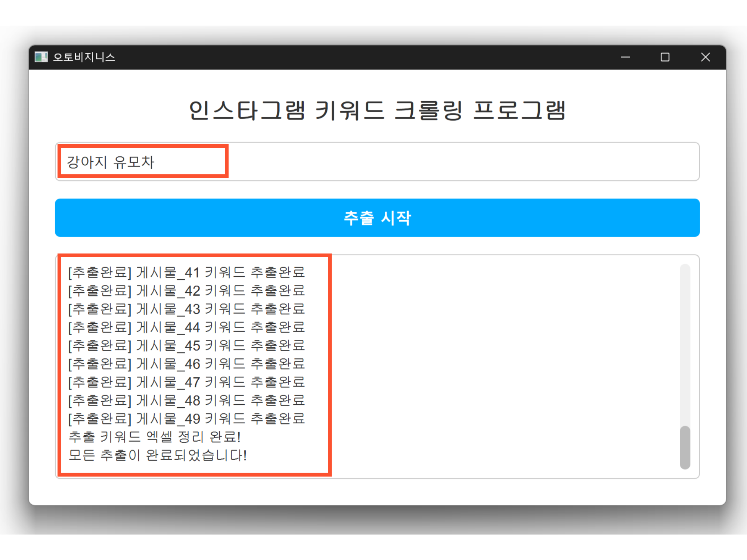Image resolution: width=747 pixels, height=560 pixels.
Task: Select the log line 게시물_46 키워드 추출완료
Action: (187, 364)
